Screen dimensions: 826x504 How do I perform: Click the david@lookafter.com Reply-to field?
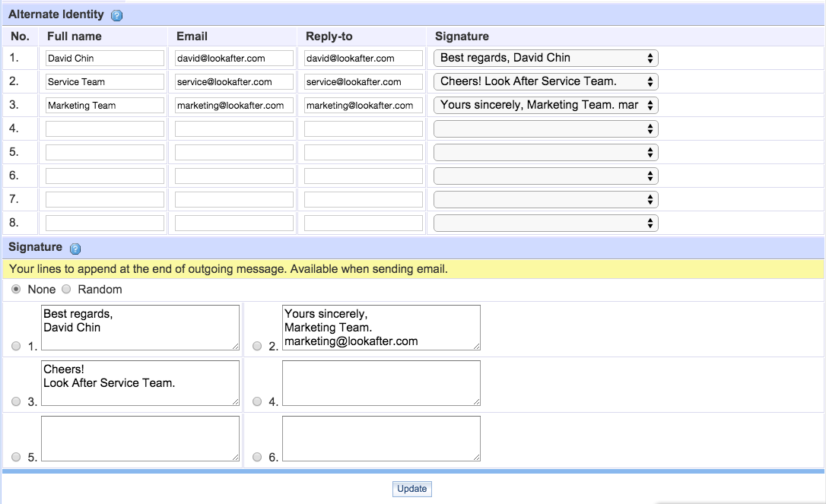364,59
